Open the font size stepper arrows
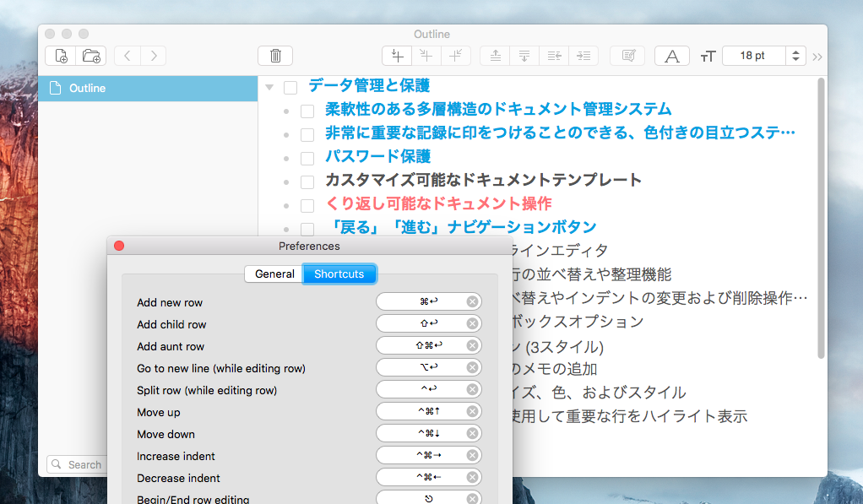This screenshot has height=504, width=863. click(795, 56)
